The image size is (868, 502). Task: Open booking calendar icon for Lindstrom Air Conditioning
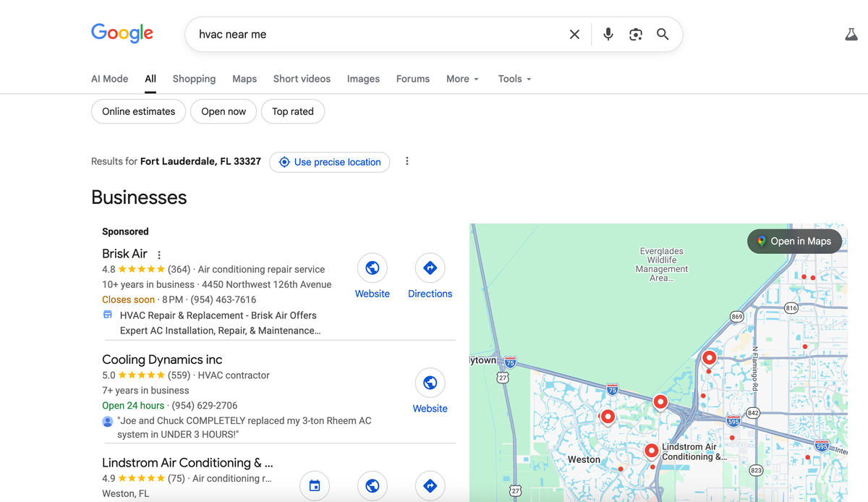point(314,485)
